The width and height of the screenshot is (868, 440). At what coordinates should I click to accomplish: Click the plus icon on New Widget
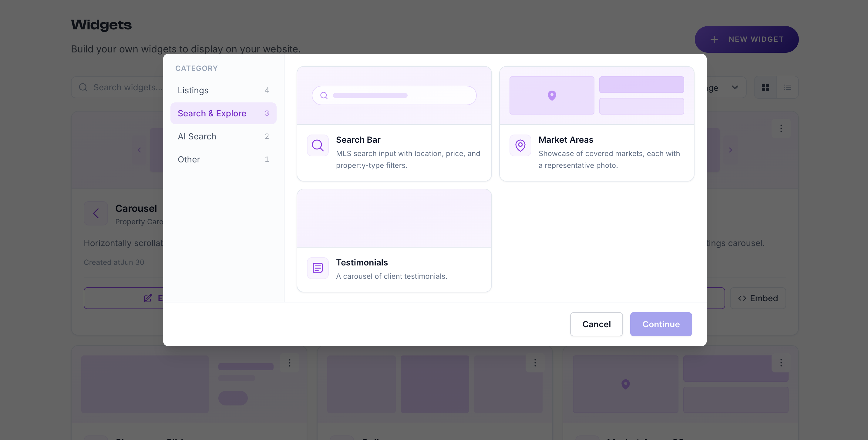click(x=714, y=39)
